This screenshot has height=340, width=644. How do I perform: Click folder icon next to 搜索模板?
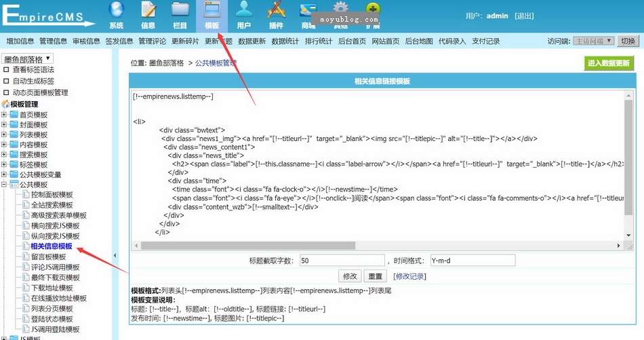coord(14,154)
